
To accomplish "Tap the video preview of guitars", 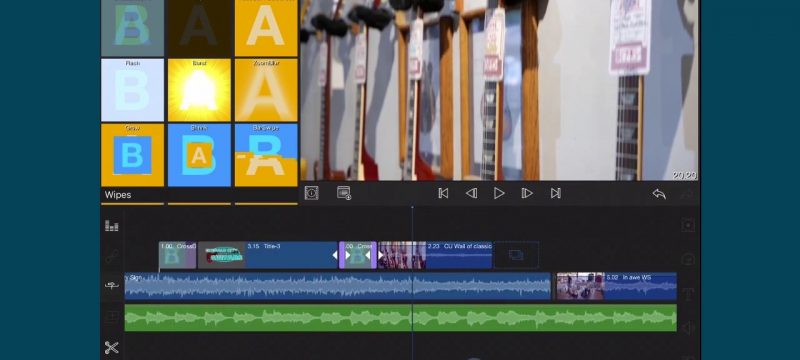I will pos(499,90).
